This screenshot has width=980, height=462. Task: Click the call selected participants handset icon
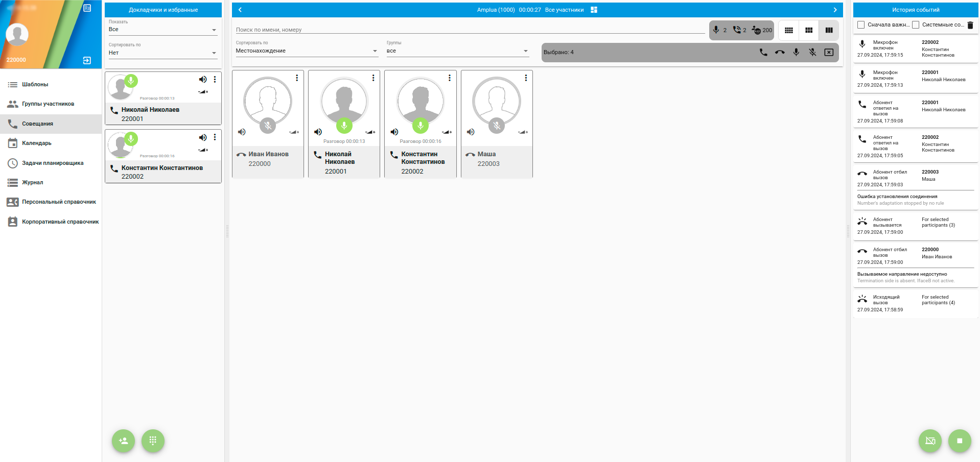763,52
